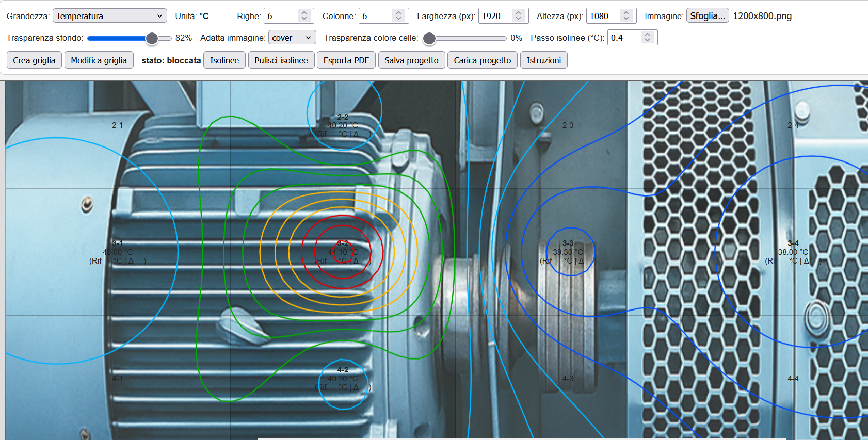Select grid cell 4-2 showing 40.30 °C
The height and width of the screenshot is (440, 868).
click(x=343, y=378)
